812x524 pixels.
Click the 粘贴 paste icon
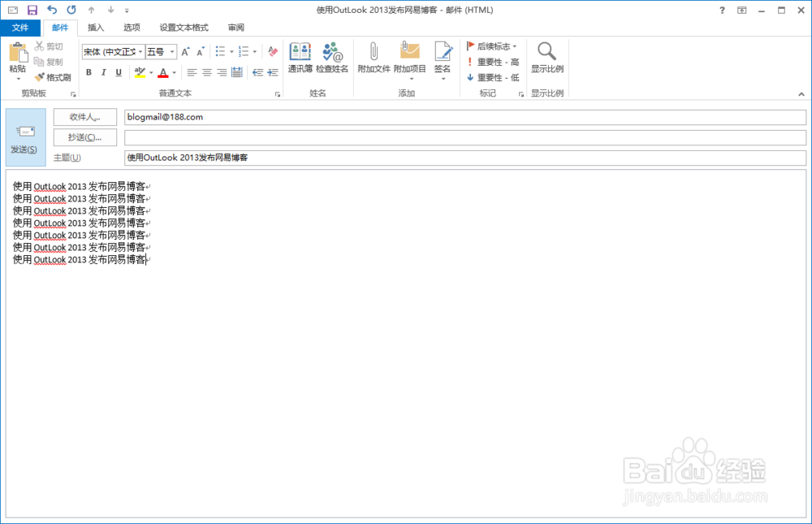[x=18, y=53]
